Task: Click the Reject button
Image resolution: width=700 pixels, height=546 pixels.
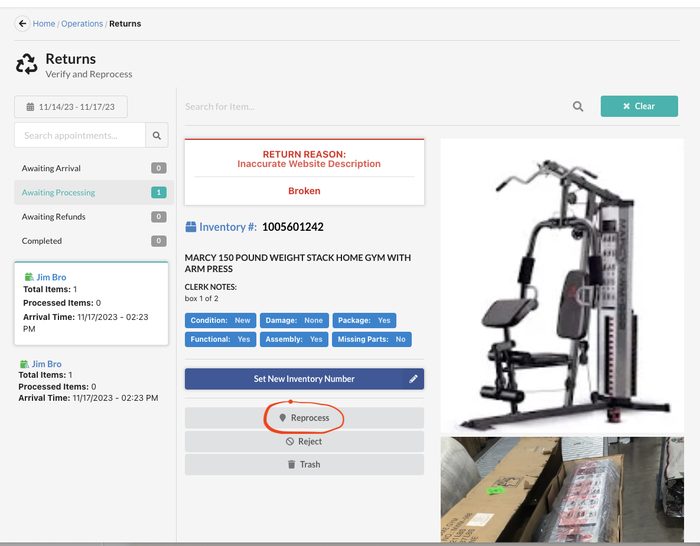Action: point(304,441)
